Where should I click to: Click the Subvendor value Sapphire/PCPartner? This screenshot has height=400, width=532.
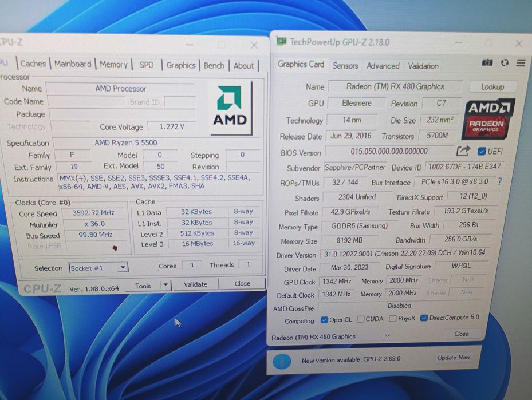(x=355, y=168)
